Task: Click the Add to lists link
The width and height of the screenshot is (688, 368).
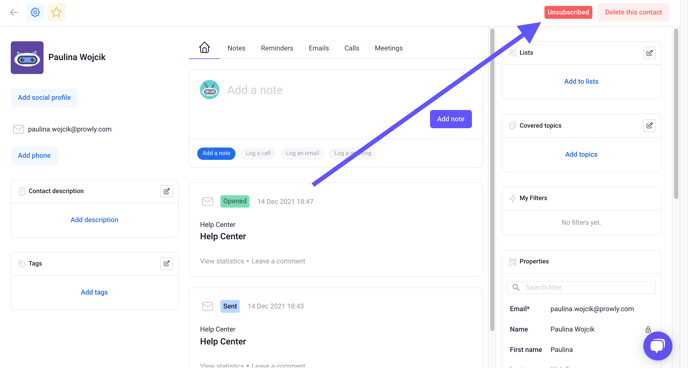Action: pos(581,82)
